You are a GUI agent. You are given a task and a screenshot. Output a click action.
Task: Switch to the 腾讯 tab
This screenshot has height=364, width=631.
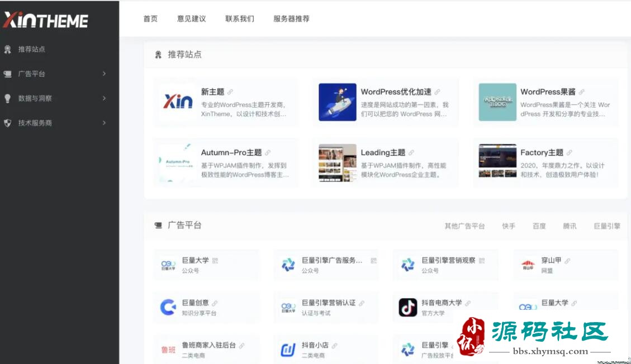pos(570,226)
